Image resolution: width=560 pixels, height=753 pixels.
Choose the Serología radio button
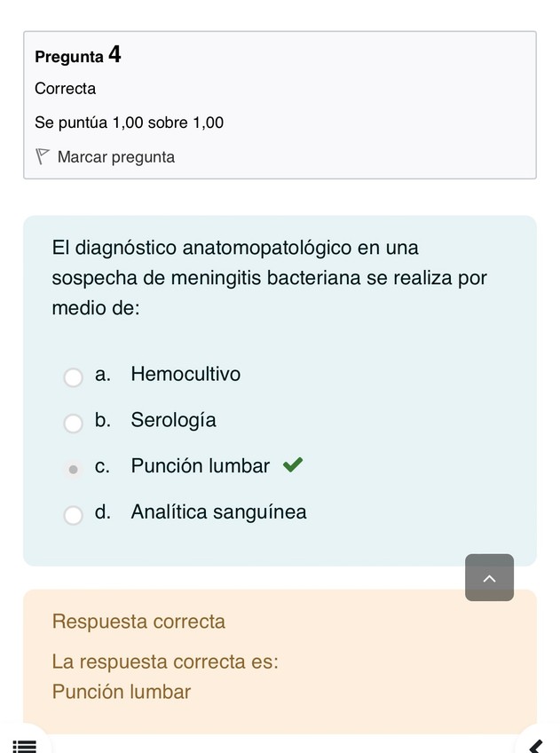click(x=74, y=424)
